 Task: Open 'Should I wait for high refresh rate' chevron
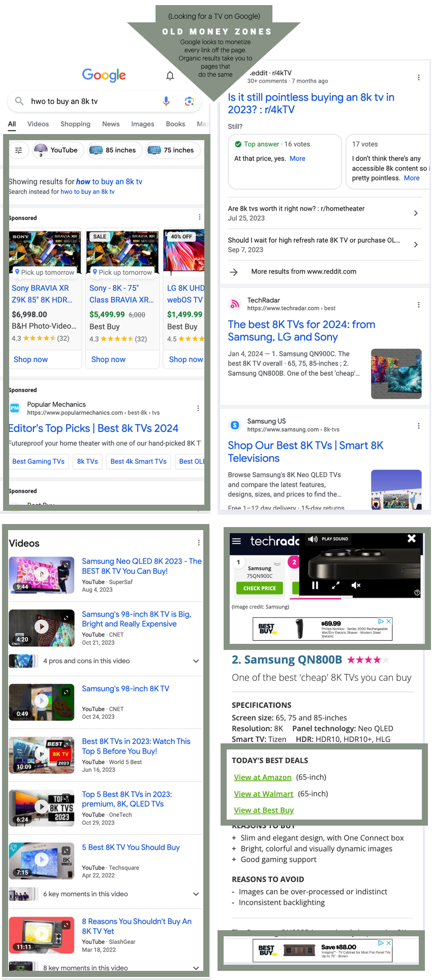click(416, 245)
